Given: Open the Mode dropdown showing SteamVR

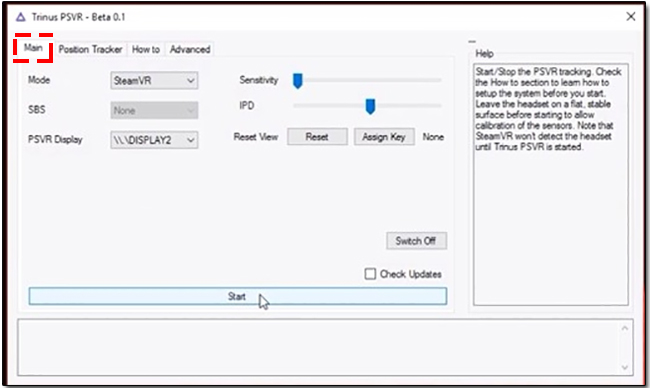Looking at the screenshot, I should (x=154, y=80).
